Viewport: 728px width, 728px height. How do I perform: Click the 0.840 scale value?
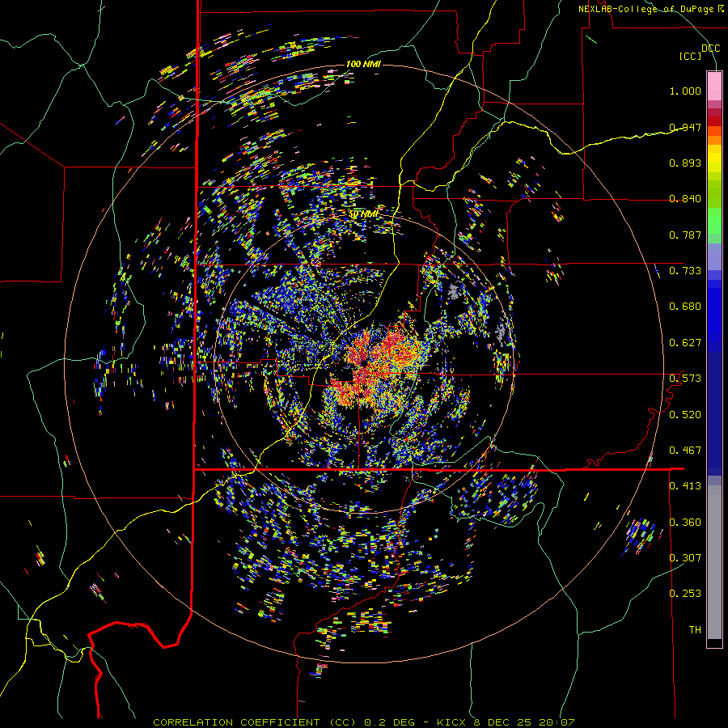pyautogui.click(x=685, y=199)
